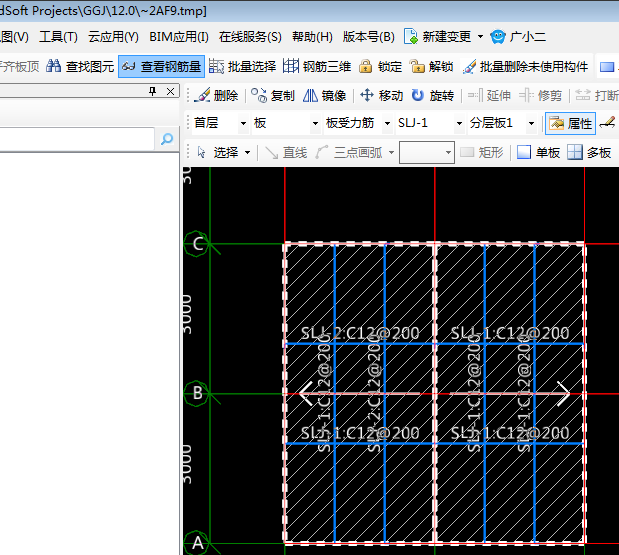
Task: Select Multi Slab mode
Action: click(589, 152)
